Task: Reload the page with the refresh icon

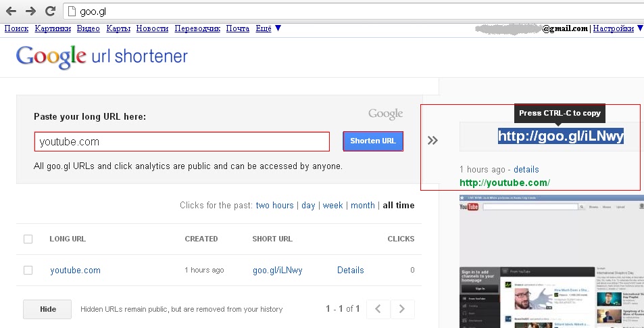Action: point(50,11)
